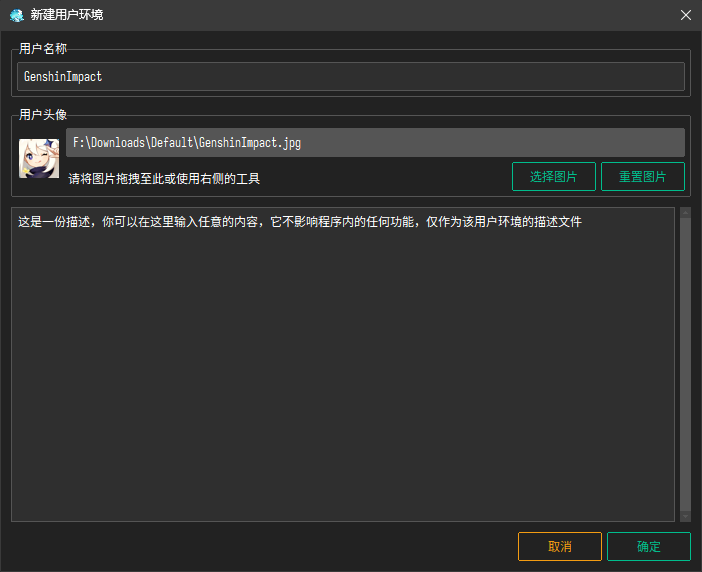The height and width of the screenshot is (572, 702).
Task: Close the 新建用户环境 dialog
Action: click(x=685, y=15)
